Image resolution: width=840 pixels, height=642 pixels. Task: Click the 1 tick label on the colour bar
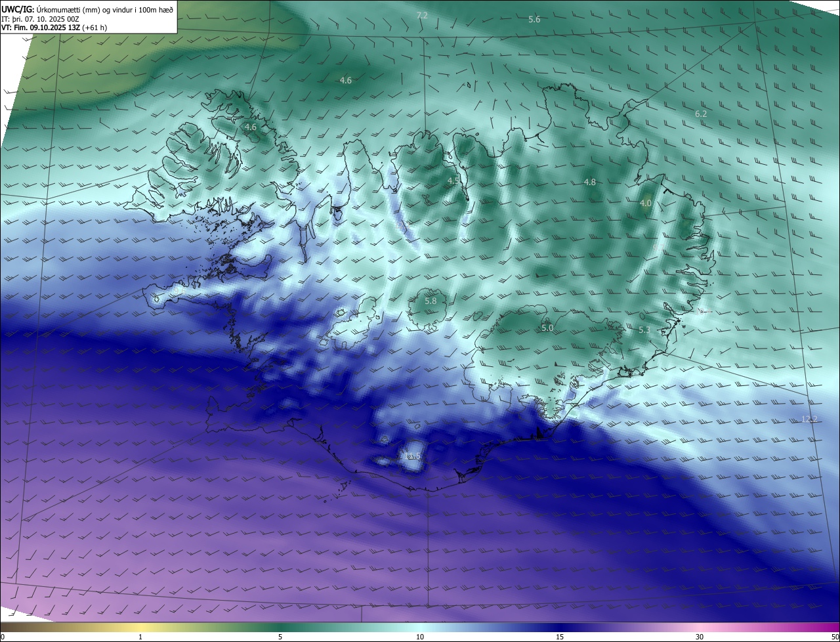[140, 637]
